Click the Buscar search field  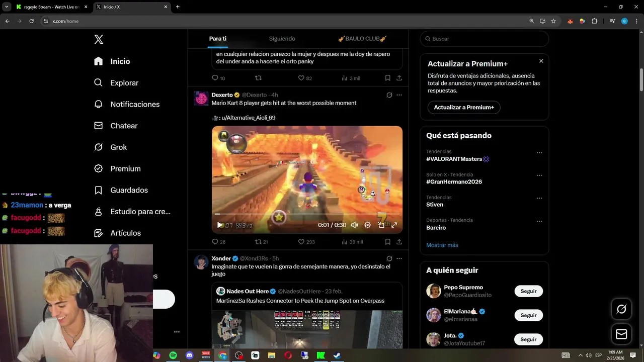485,39
